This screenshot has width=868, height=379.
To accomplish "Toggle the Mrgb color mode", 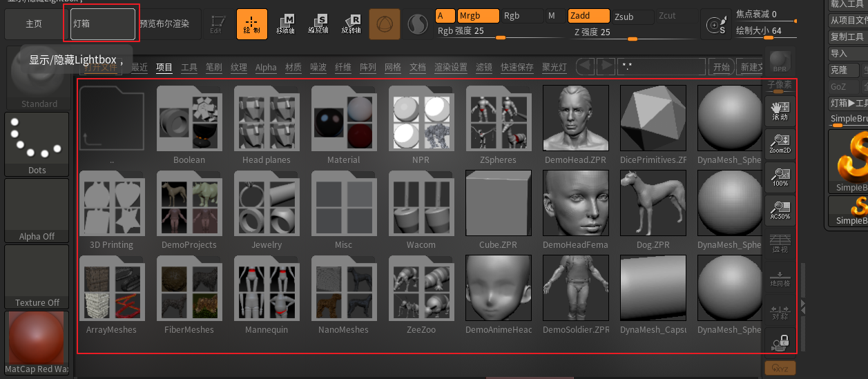I will (x=478, y=16).
